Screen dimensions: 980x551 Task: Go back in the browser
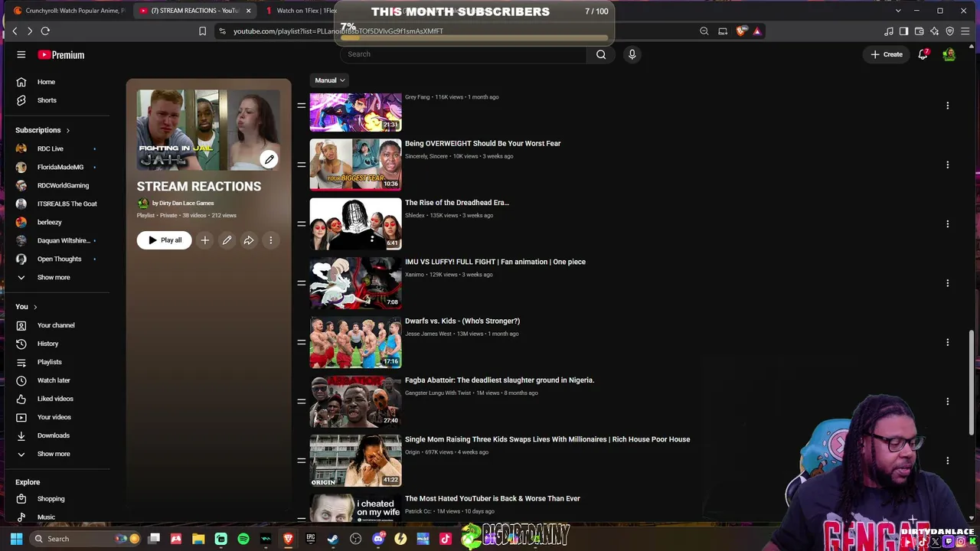pyautogui.click(x=15, y=31)
